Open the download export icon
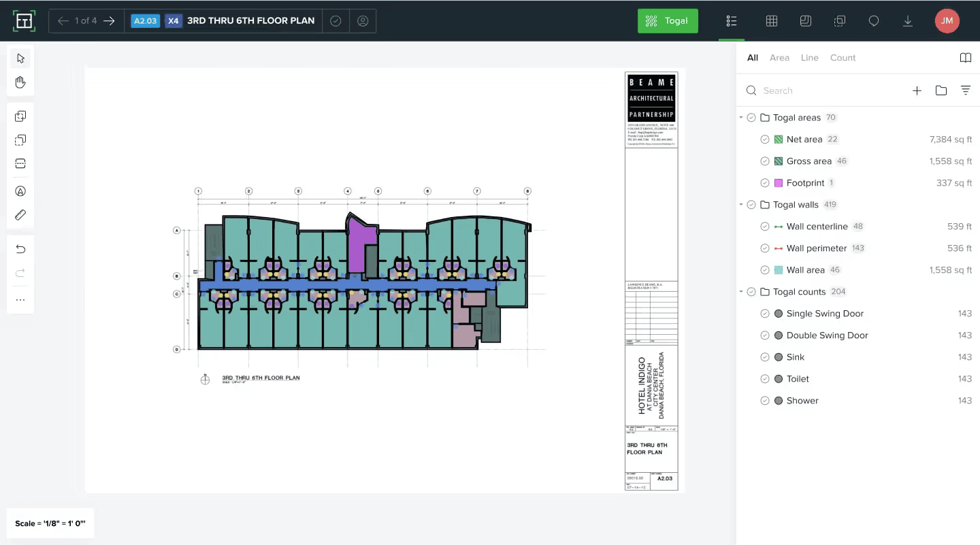980x545 pixels. [908, 21]
